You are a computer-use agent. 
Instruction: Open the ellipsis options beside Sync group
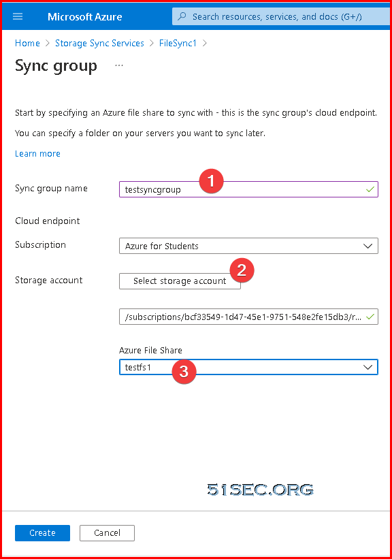pyautogui.click(x=119, y=65)
